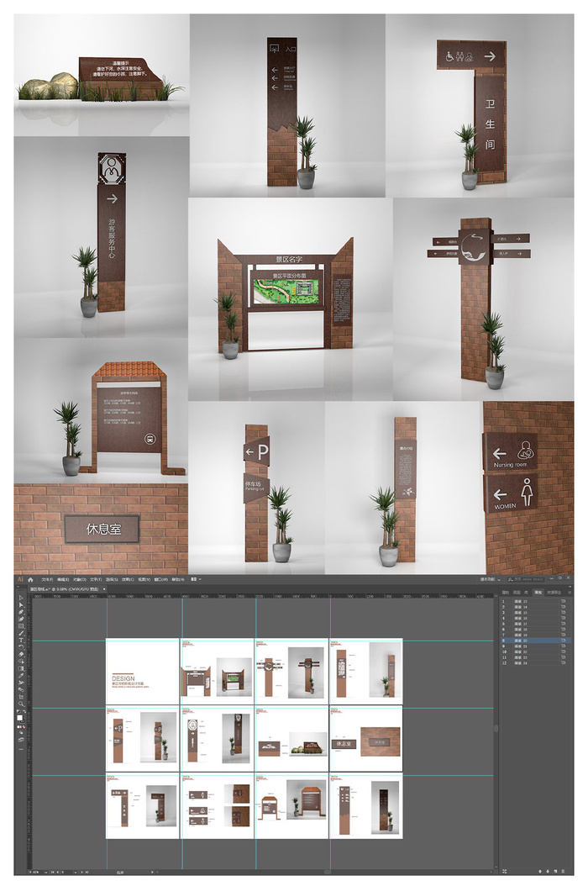Select the Rectangle tool
The height and width of the screenshot is (886, 588).
[21, 626]
